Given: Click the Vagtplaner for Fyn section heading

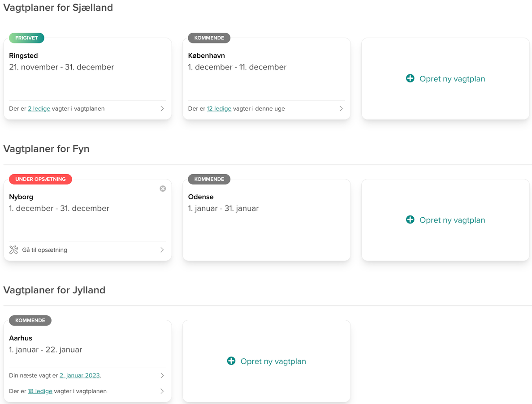Looking at the screenshot, I should pyautogui.click(x=46, y=149).
